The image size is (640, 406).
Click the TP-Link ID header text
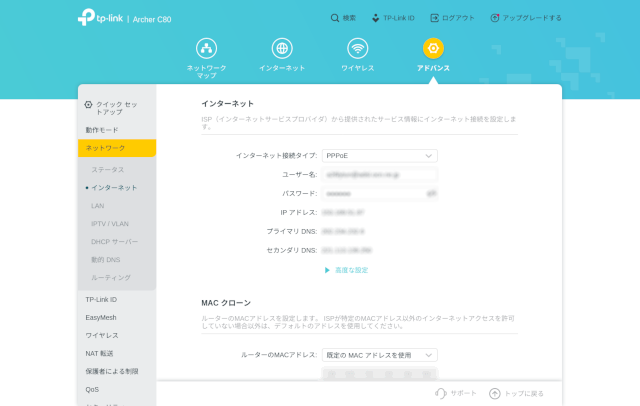click(399, 18)
